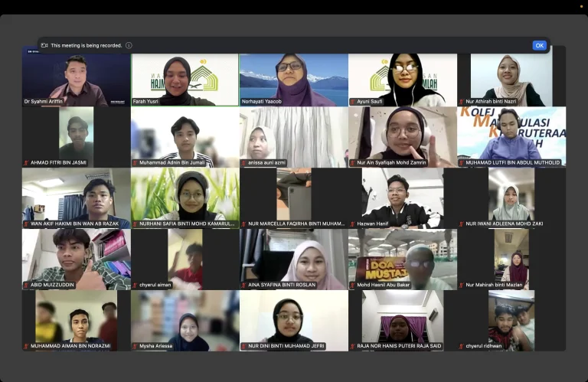Viewport: 588px width, 382px height.
Task: Click muted mic icon for AHMAD FITRI BIN JASMI
Action: coord(27,163)
